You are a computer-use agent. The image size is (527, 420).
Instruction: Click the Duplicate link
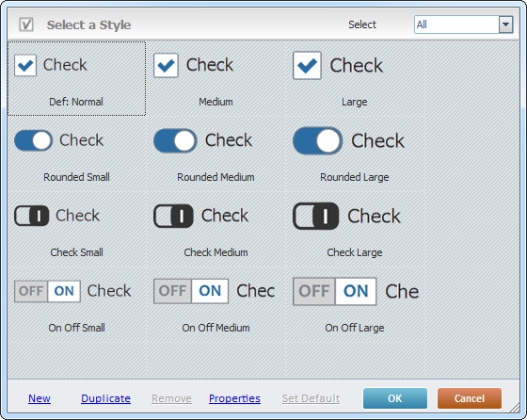pos(105,398)
